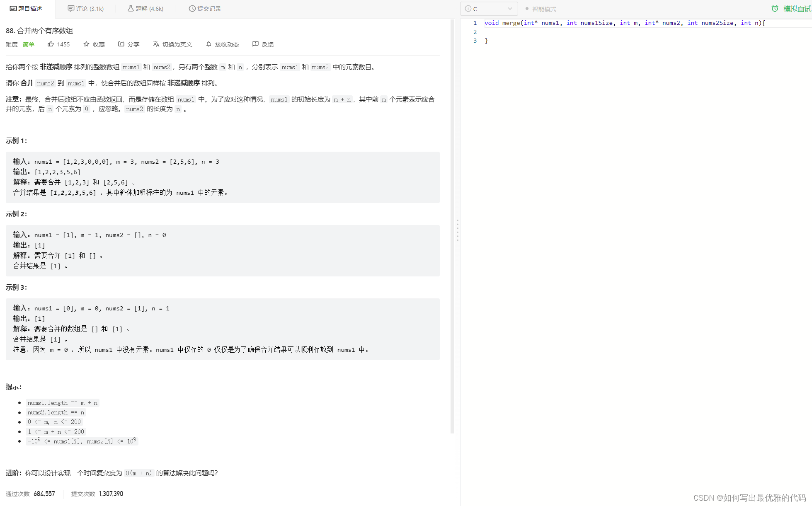
Task: Click the void merge function signature line
Action: point(625,23)
